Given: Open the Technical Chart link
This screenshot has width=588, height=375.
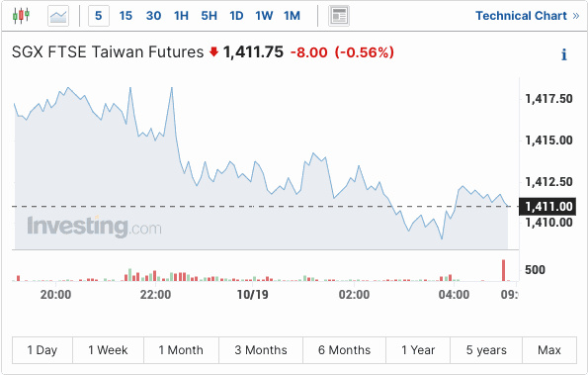Looking at the screenshot, I should 528,16.
